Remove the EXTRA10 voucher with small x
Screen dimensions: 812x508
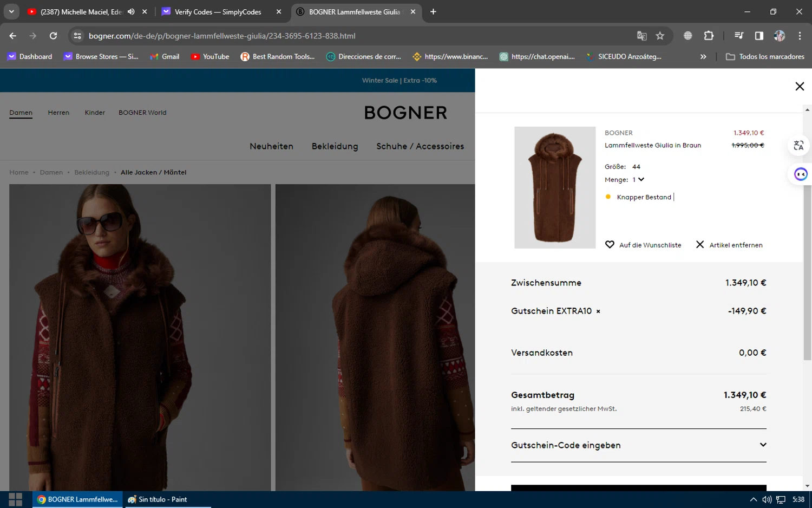(598, 311)
